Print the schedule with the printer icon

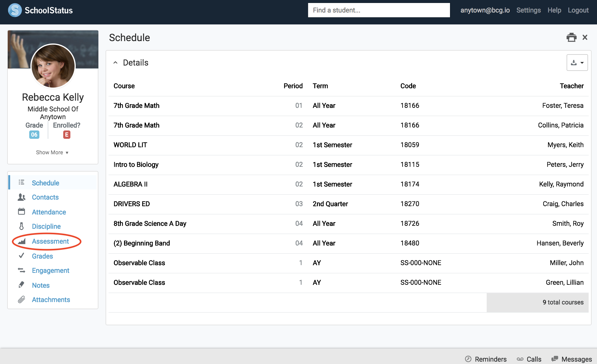point(571,38)
